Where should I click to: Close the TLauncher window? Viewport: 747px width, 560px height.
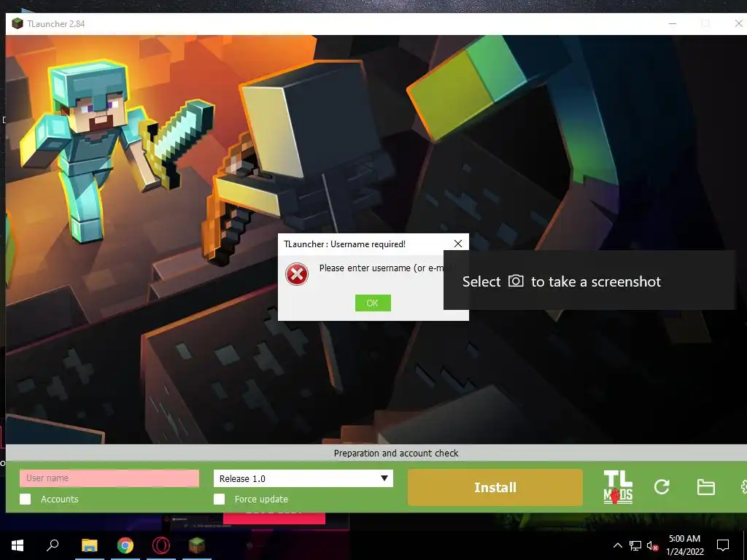[x=738, y=23]
